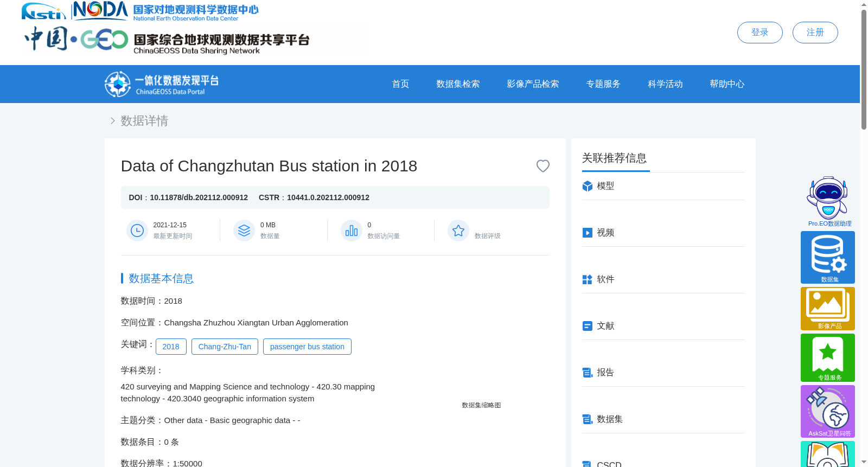Click the page vertical scrollbar thumb

point(864,69)
